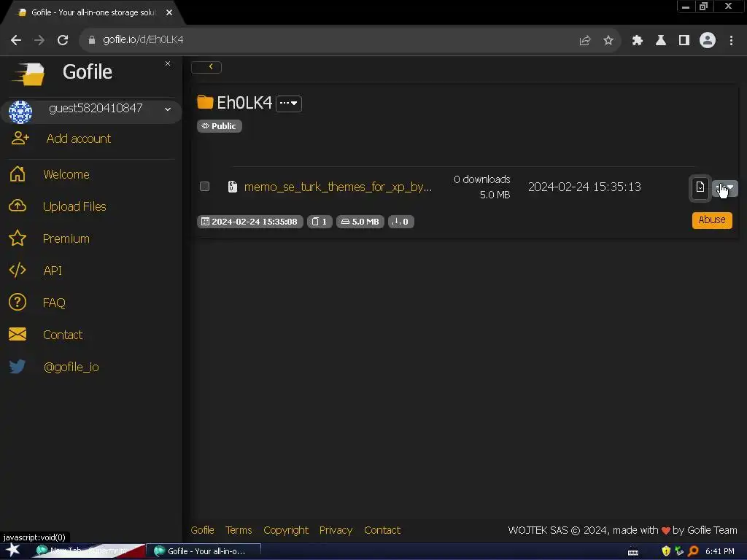Click the browser forward arrow
Image resolution: width=747 pixels, height=560 pixels.
(x=39, y=40)
